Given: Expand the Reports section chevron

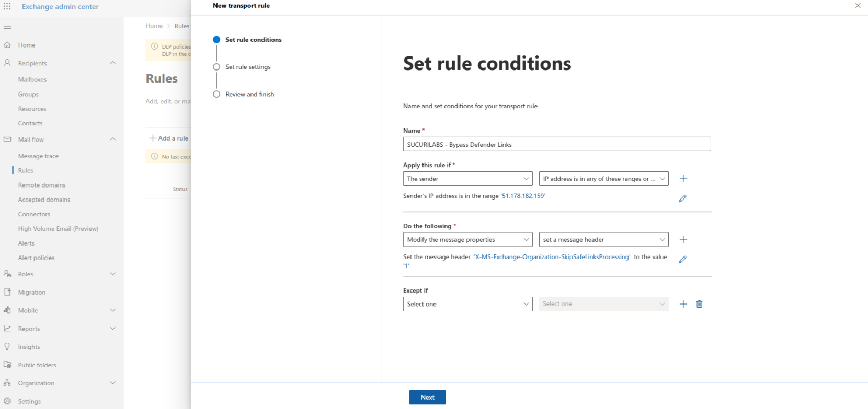Looking at the screenshot, I should pyautogui.click(x=113, y=329).
